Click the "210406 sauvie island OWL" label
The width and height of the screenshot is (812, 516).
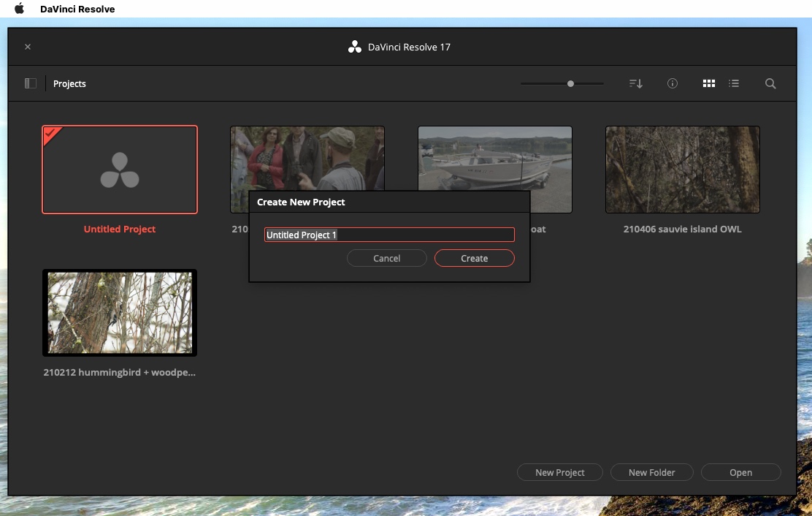click(683, 229)
